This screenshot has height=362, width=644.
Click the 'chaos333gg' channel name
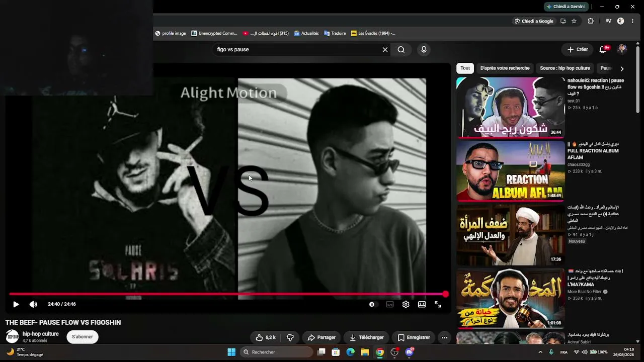click(x=579, y=164)
